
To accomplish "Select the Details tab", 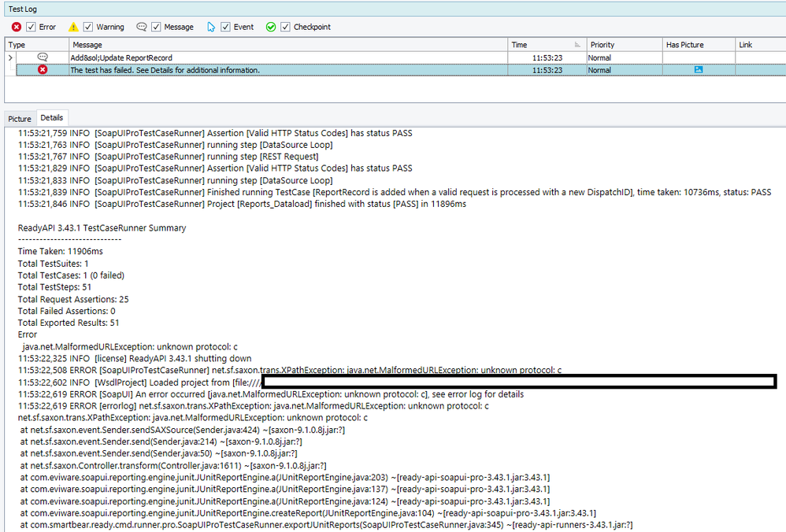I will (52, 118).
